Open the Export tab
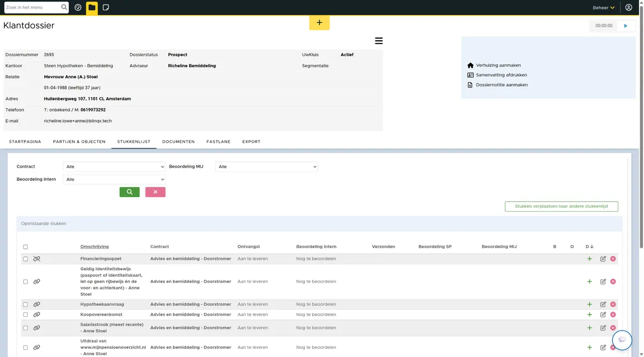The height and width of the screenshot is (357, 644). tap(251, 142)
